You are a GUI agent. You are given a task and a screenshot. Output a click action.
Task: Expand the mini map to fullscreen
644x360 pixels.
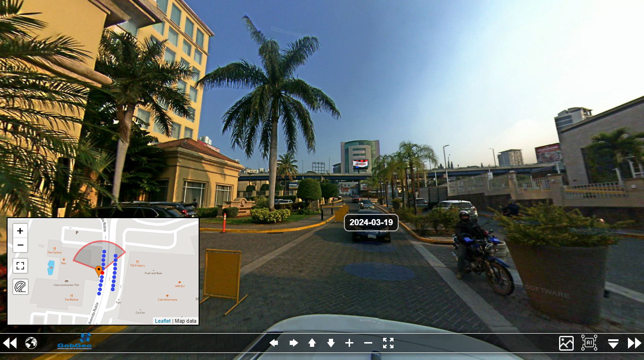point(20,266)
